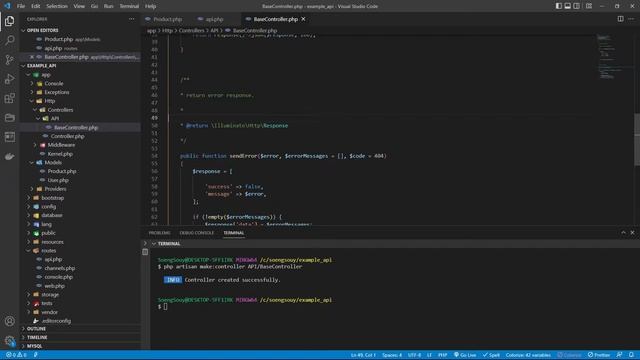640x360 pixels.
Task: Toggle secondary side bar layout icon
Action: [576, 6]
